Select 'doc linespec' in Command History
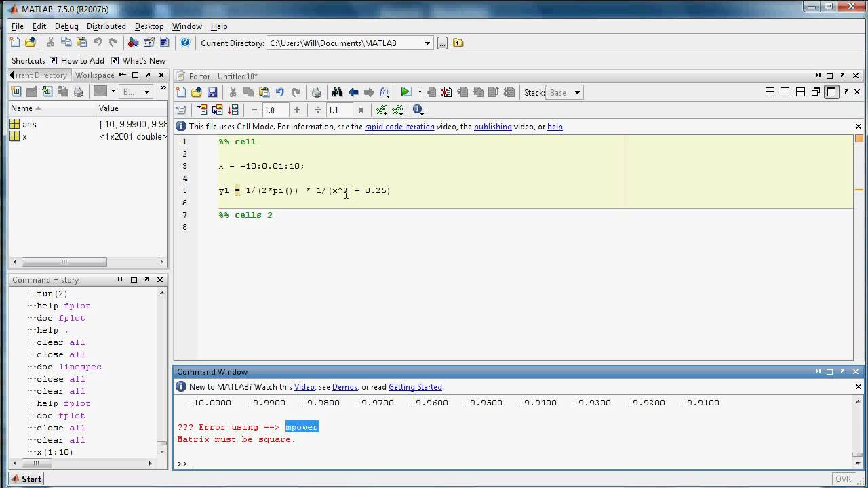This screenshot has width=868, height=488. coord(69,367)
